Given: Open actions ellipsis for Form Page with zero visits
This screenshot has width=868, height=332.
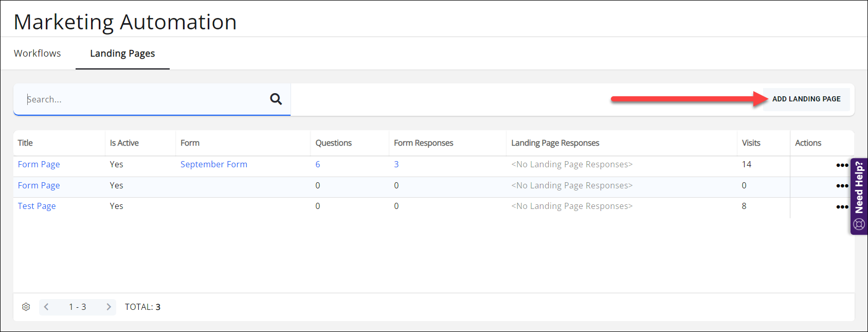Looking at the screenshot, I should click(842, 186).
